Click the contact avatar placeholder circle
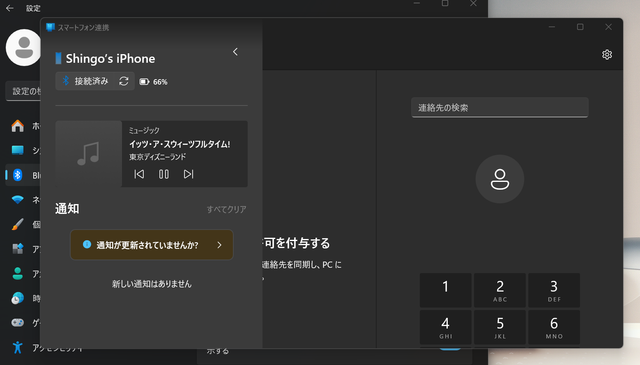 (500, 179)
